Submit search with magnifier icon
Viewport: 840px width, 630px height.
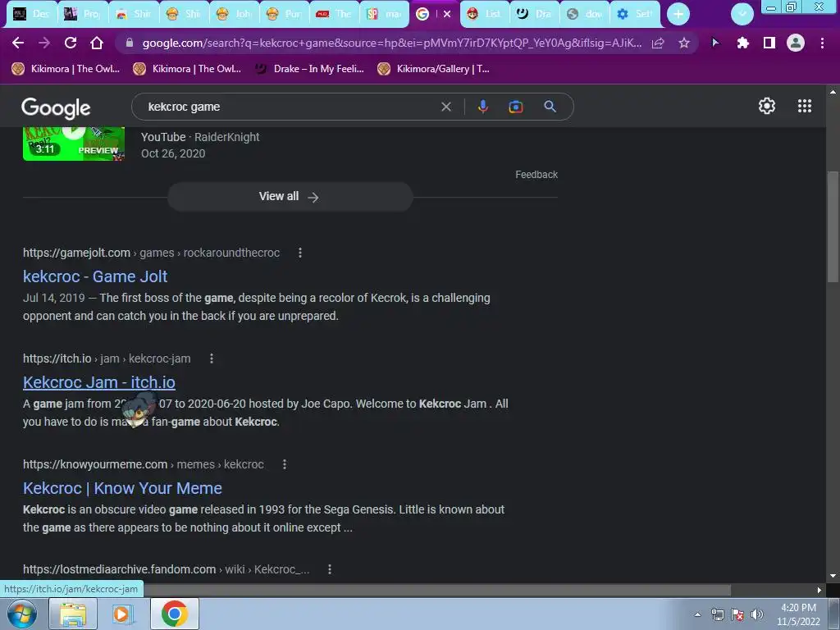(550, 106)
